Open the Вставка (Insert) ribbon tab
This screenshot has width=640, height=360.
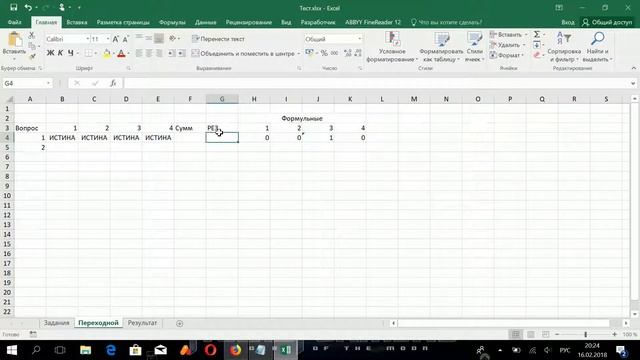click(x=77, y=22)
